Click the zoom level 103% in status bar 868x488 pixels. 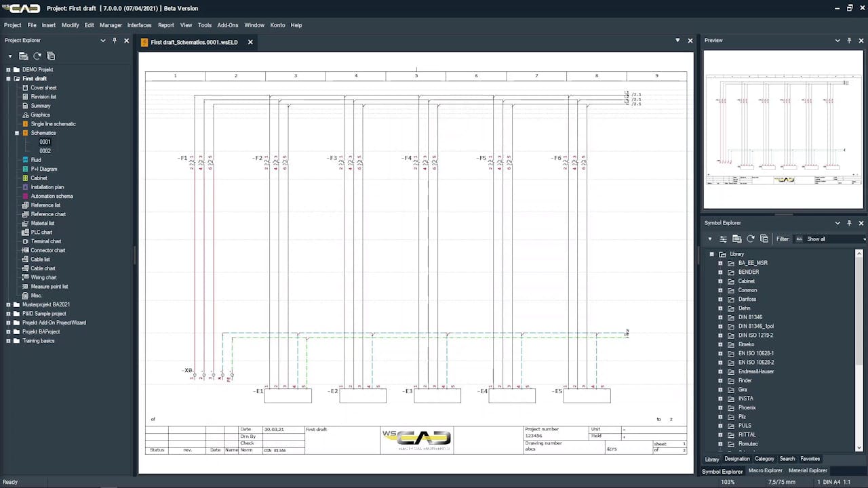click(727, 481)
